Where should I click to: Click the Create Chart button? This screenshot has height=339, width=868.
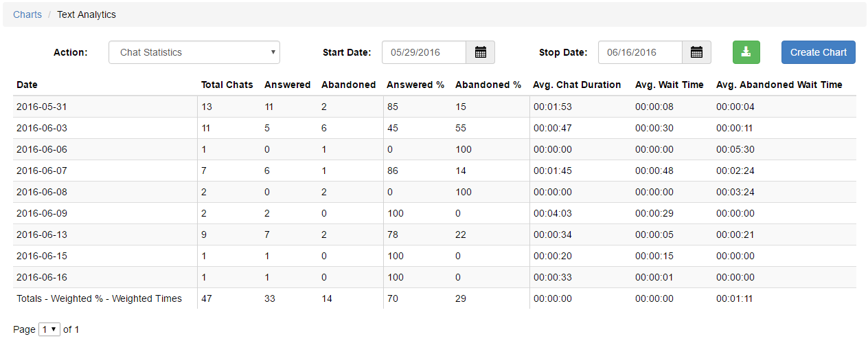819,52
